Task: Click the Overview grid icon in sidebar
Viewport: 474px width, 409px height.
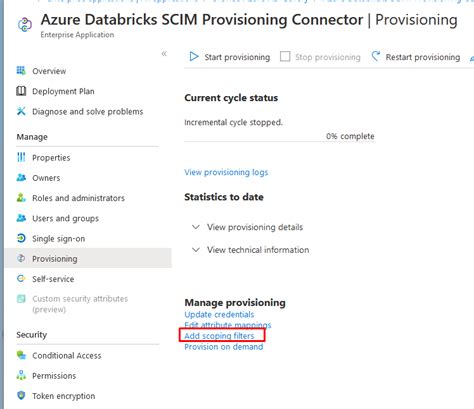Action: [21, 71]
